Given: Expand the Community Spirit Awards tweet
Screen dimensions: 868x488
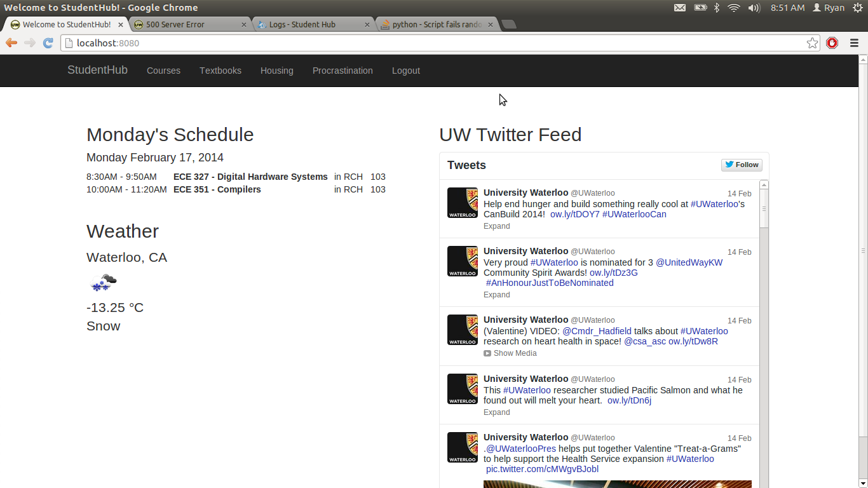Looking at the screenshot, I should tap(496, 295).
